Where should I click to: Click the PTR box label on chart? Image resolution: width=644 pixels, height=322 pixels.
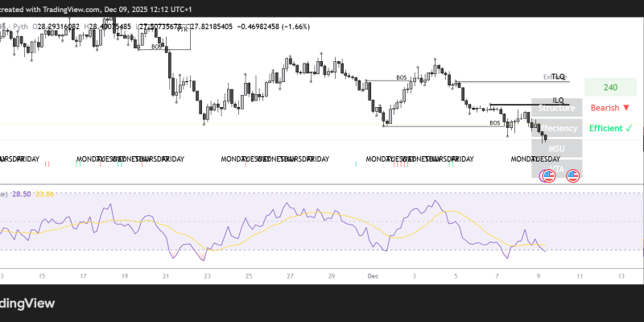coord(181,30)
